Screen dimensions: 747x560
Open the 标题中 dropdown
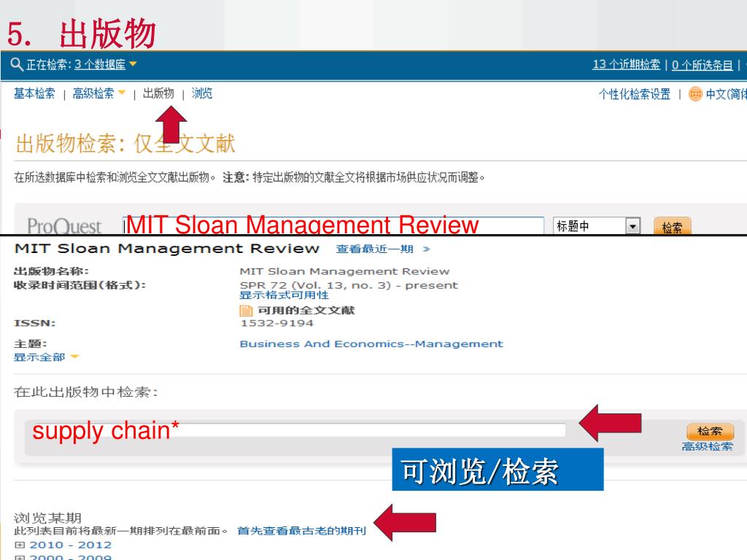click(x=597, y=226)
